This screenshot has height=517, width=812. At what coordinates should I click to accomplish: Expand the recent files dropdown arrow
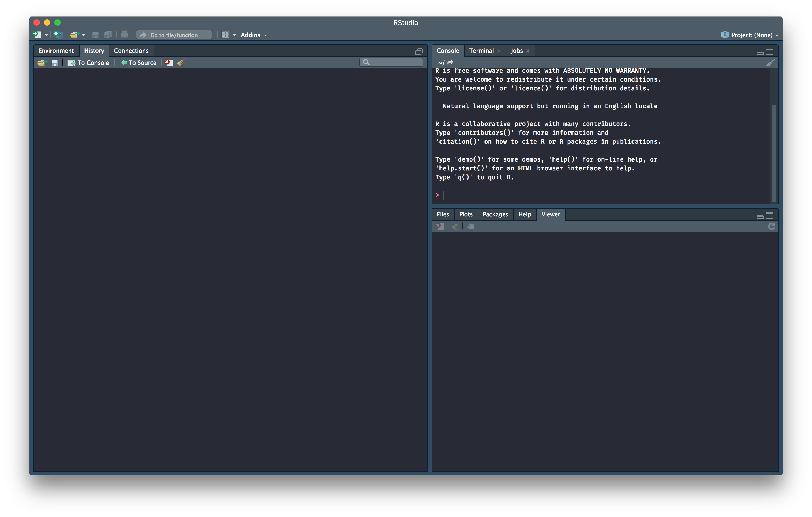coord(83,35)
